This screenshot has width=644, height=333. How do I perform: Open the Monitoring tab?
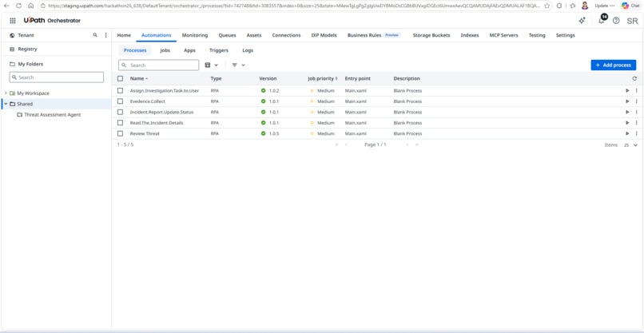pyautogui.click(x=195, y=35)
